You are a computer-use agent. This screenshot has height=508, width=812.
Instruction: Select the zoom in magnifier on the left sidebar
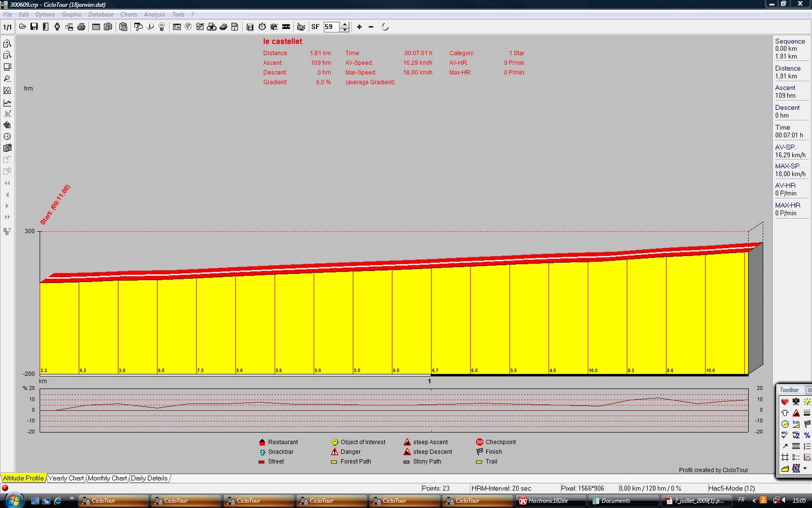point(7,44)
